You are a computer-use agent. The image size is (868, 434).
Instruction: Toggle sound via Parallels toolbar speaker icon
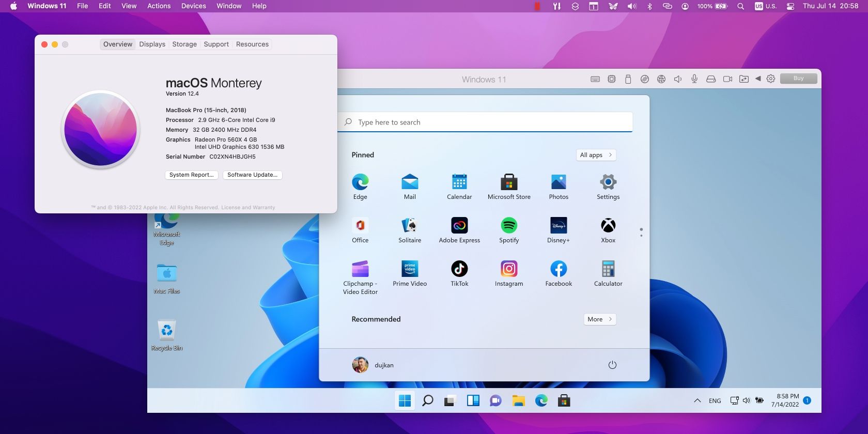click(x=677, y=79)
